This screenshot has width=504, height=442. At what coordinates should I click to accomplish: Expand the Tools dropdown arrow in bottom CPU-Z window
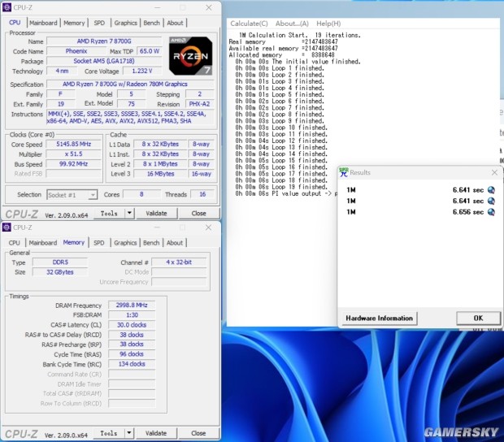[x=129, y=433]
